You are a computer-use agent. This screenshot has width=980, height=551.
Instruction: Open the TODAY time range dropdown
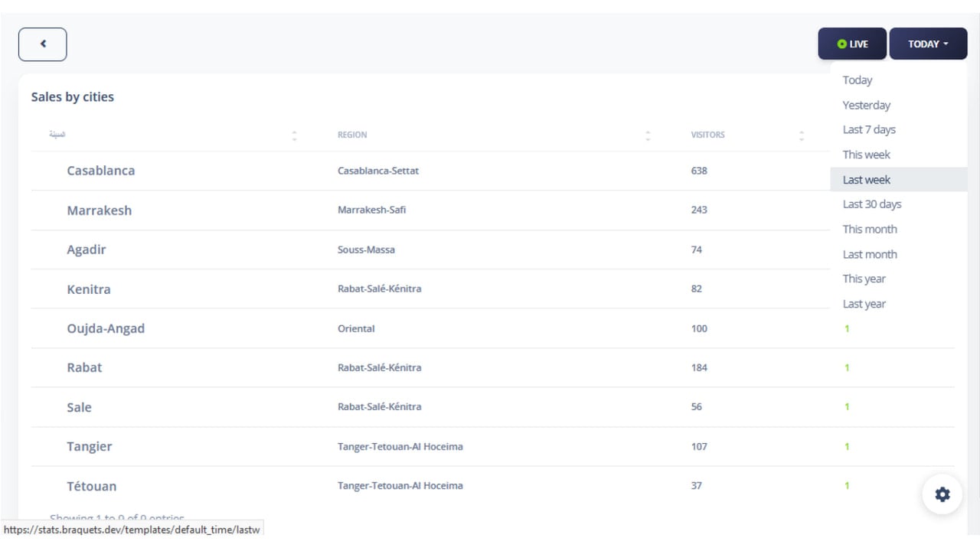[x=928, y=44]
